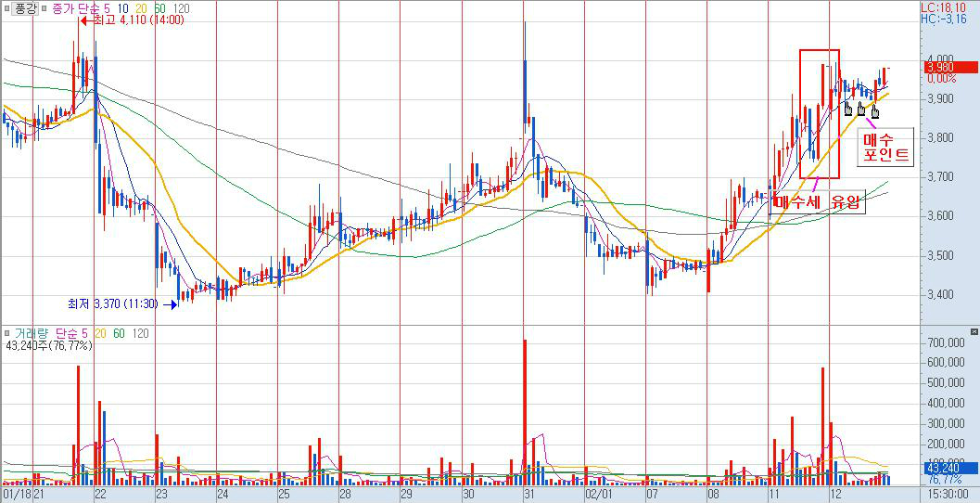Click the 28 date on the time axis
This screenshot has width=980, height=503.
pyautogui.click(x=346, y=495)
